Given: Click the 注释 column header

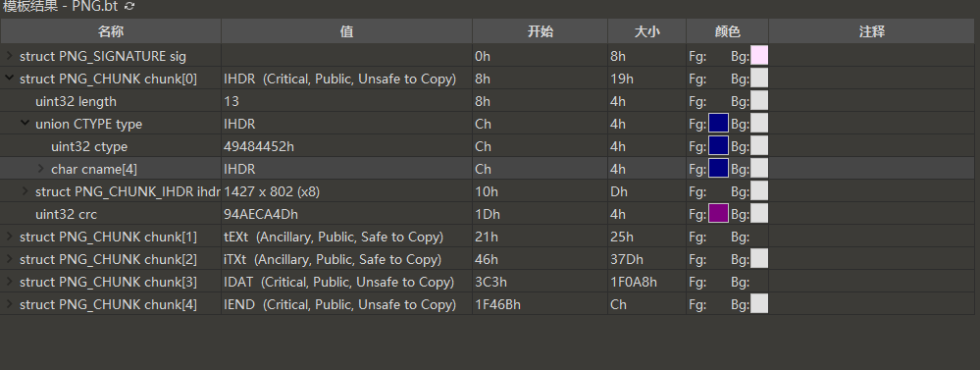Looking at the screenshot, I should [x=872, y=31].
